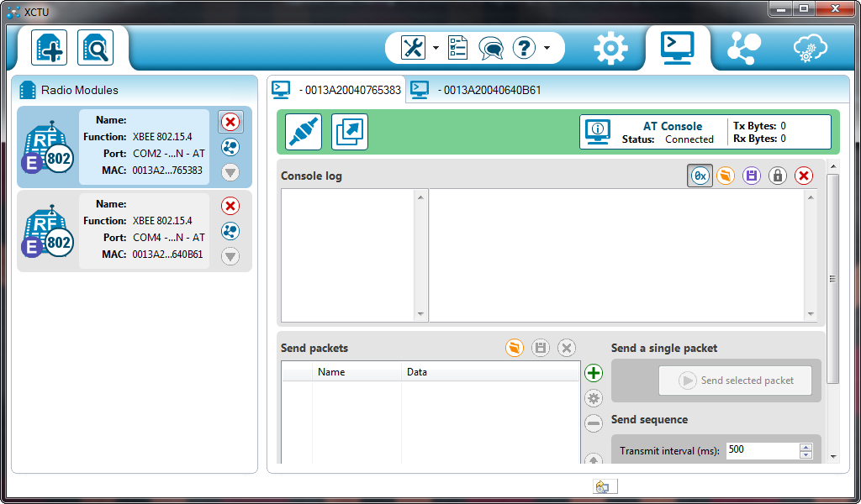The height and width of the screenshot is (504, 861).
Task: Clear the packets list icon
Action: pyautogui.click(x=567, y=348)
